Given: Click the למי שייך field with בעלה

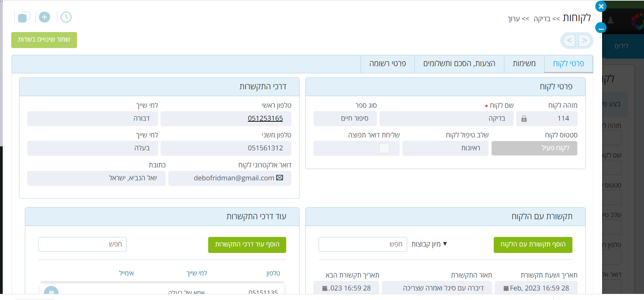Looking at the screenshot, I should pyautogui.click(x=92, y=148).
